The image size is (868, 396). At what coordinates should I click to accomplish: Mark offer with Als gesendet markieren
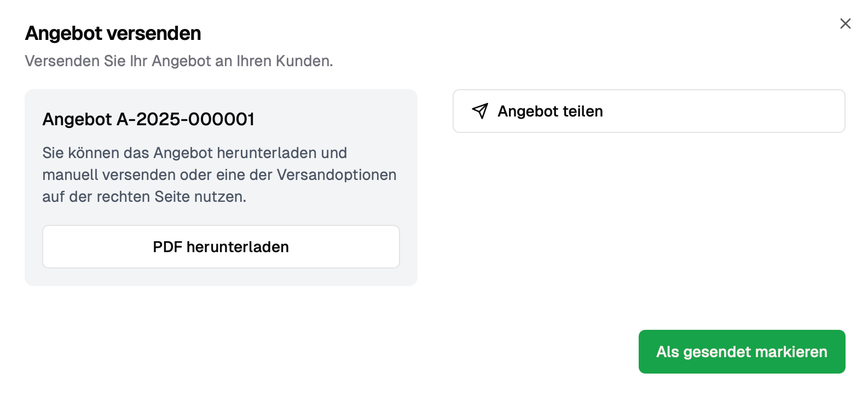pyautogui.click(x=742, y=352)
